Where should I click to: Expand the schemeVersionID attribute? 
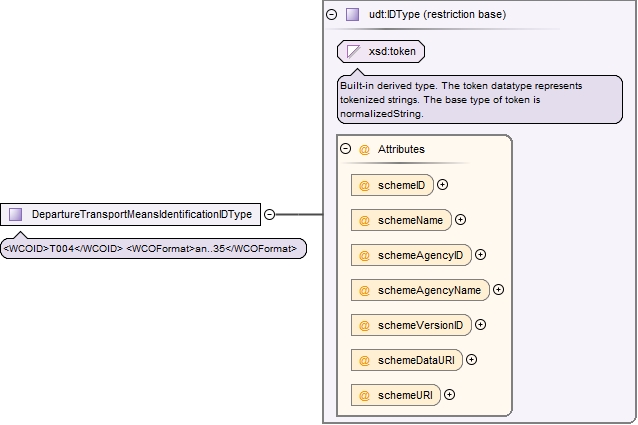481,325
